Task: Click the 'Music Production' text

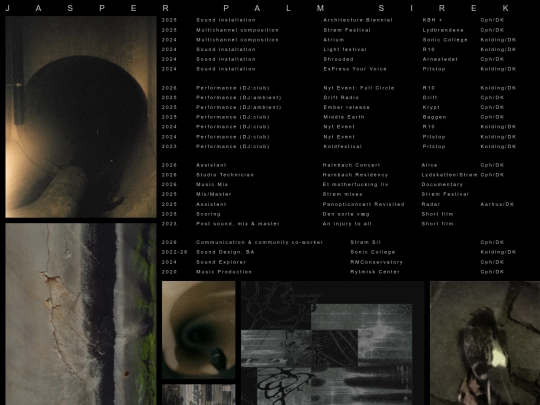Action: [224, 272]
